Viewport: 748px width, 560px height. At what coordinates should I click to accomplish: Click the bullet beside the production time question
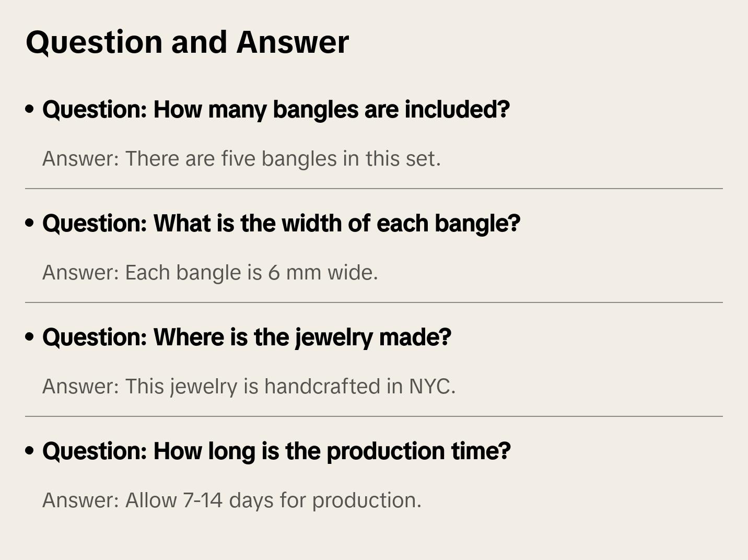click(x=30, y=451)
